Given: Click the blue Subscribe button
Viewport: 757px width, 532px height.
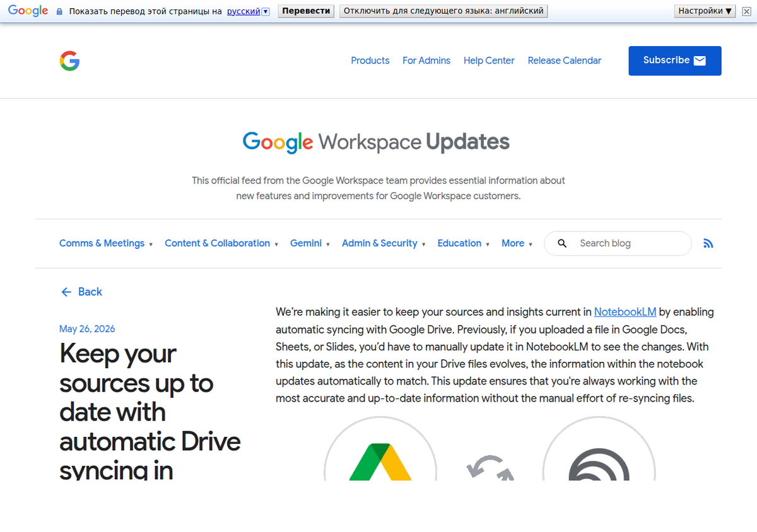Looking at the screenshot, I should pos(675,61).
